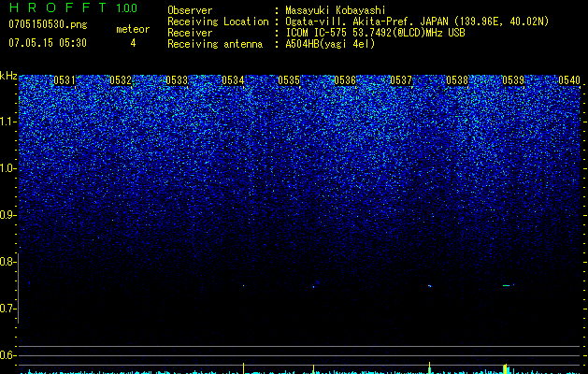The width and height of the screenshot is (588, 374).
Task: Click the 0.8 kHz axis label
Action: [x=7, y=262]
